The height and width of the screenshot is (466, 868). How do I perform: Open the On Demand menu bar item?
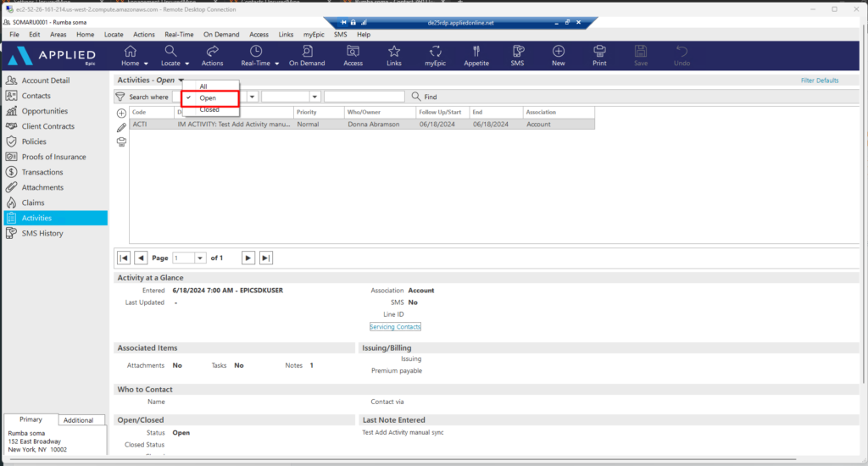pos(221,34)
